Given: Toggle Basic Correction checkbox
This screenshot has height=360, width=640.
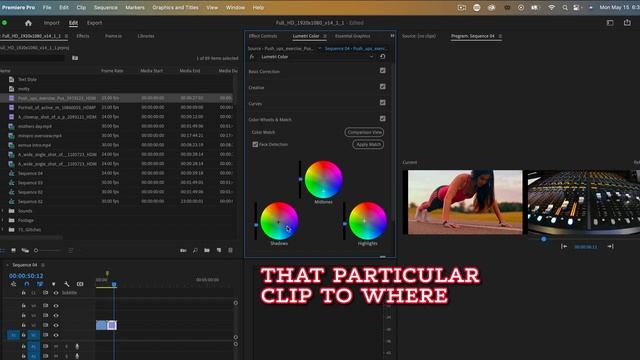Looking at the screenshot, I should pyautogui.click(x=382, y=71).
